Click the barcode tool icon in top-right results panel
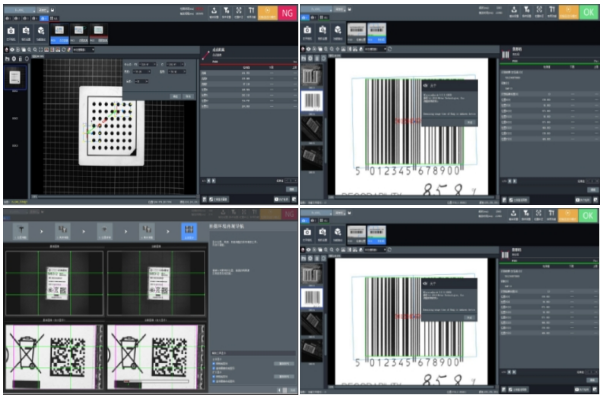 [x=506, y=54]
